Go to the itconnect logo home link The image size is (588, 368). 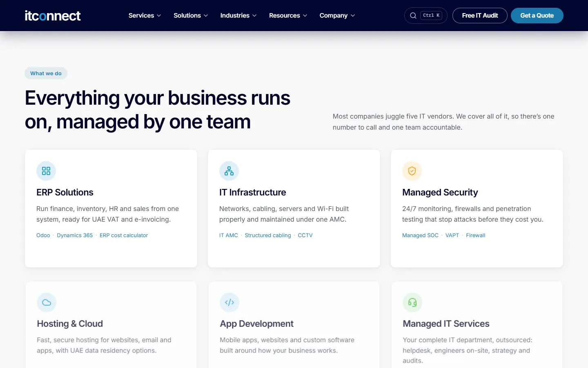(53, 16)
